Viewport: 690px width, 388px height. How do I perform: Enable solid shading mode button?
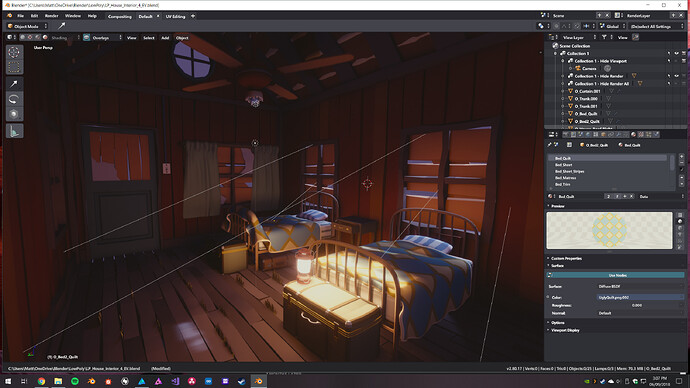(x=23, y=38)
